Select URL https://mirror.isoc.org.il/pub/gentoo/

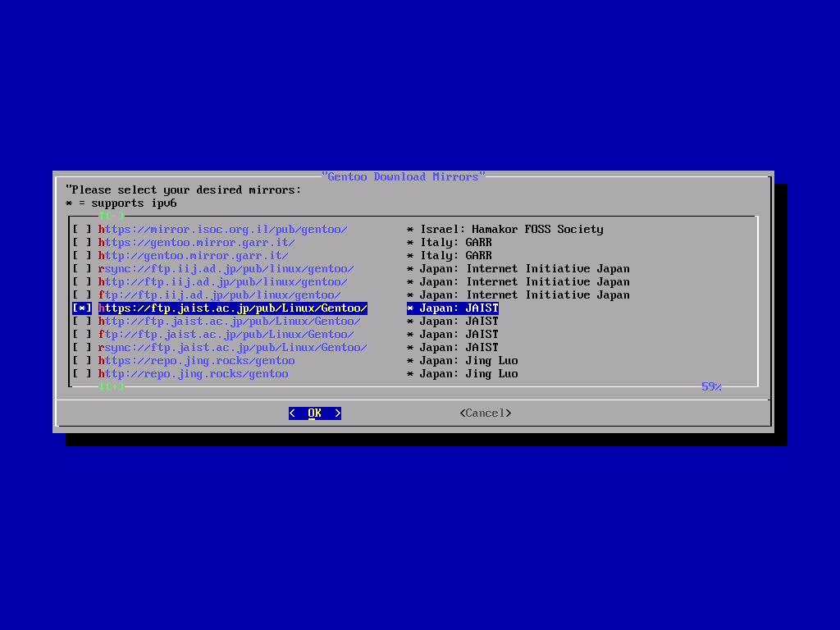click(x=223, y=230)
